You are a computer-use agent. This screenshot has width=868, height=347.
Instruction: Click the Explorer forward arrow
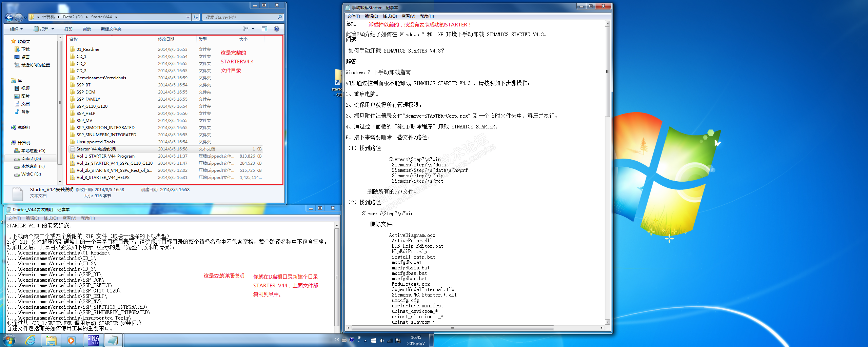click(x=19, y=17)
